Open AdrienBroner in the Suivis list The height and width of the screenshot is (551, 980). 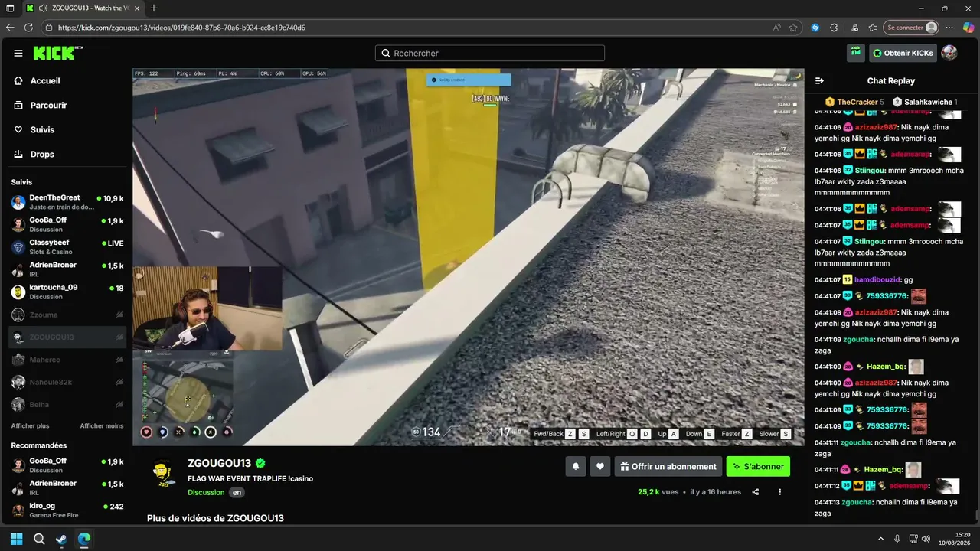click(x=67, y=269)
